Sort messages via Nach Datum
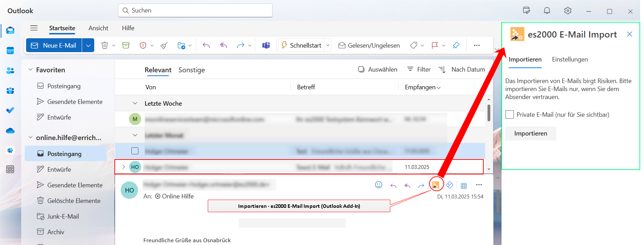 coord(462,70)
